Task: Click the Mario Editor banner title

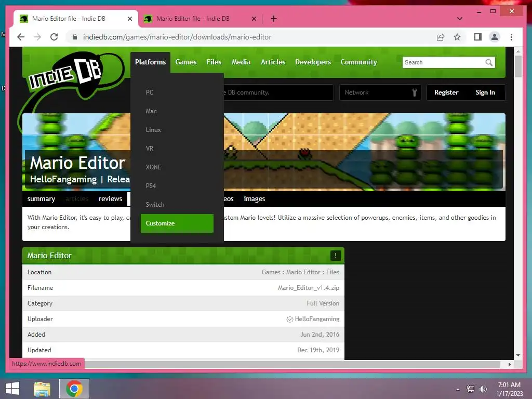Action: coord(77,163)
